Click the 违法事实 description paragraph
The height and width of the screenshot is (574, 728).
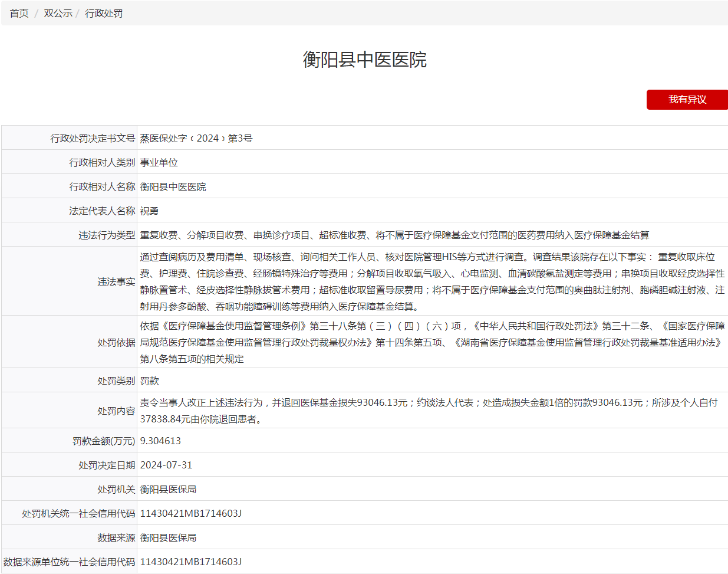(x=431, y=281)
